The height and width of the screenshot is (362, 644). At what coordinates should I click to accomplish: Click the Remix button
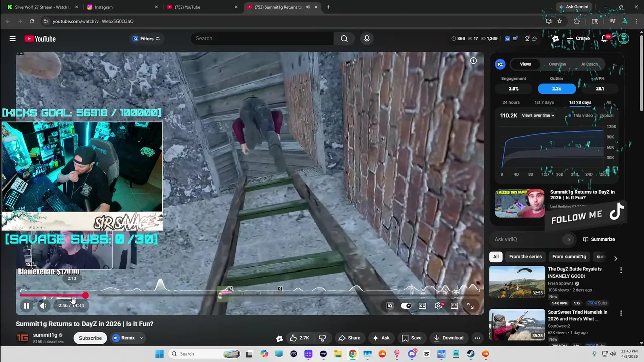(x=124, y=338)
